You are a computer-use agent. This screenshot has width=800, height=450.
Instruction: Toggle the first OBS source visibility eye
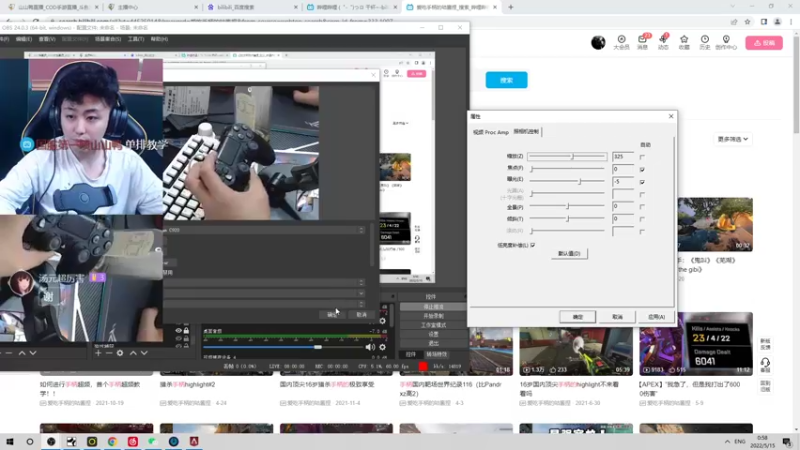point(178,331)
